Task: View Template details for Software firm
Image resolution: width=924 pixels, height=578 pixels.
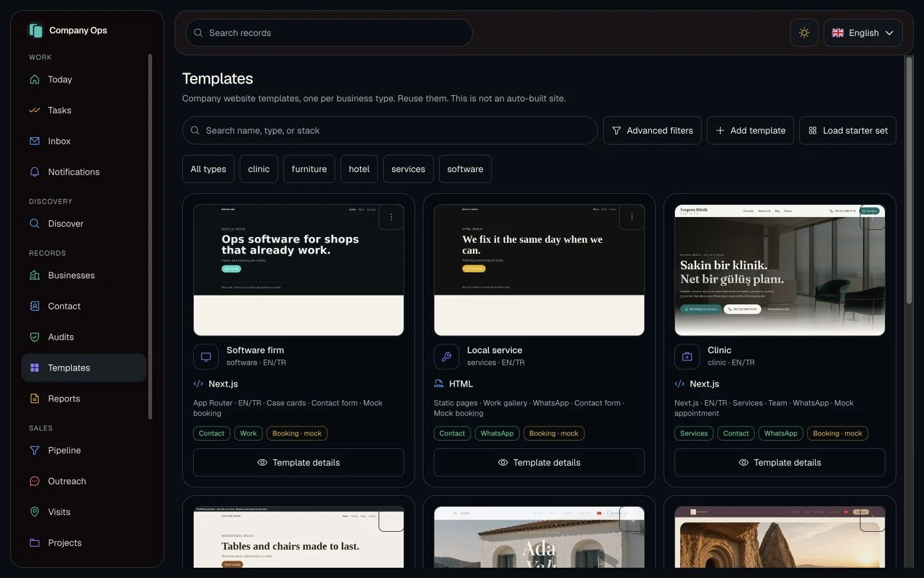Action: [298, 462]
